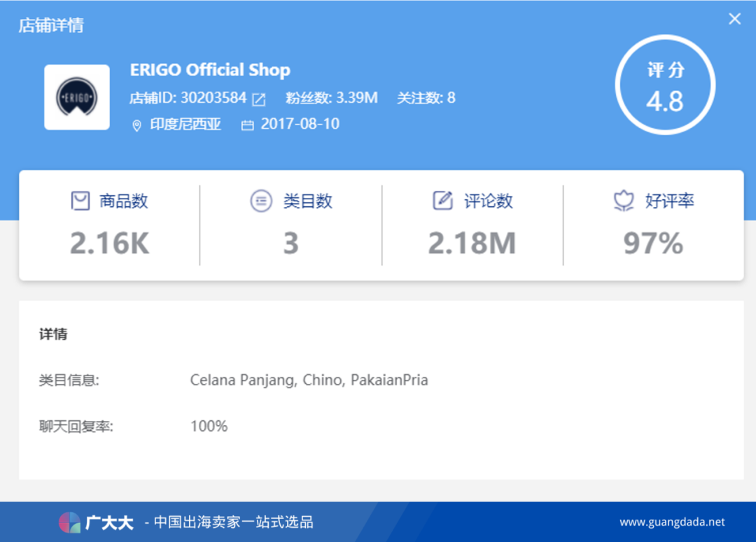Viewport: 756px width, 542px height.
Task: Click the store ID 30203584 text
Action: pos(188,98)
